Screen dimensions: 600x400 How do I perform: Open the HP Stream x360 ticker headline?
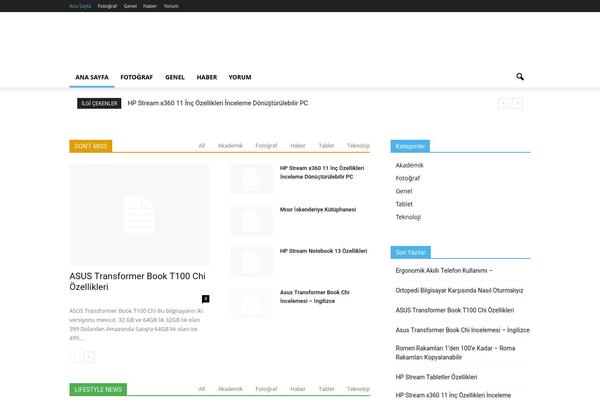point(218,103)
